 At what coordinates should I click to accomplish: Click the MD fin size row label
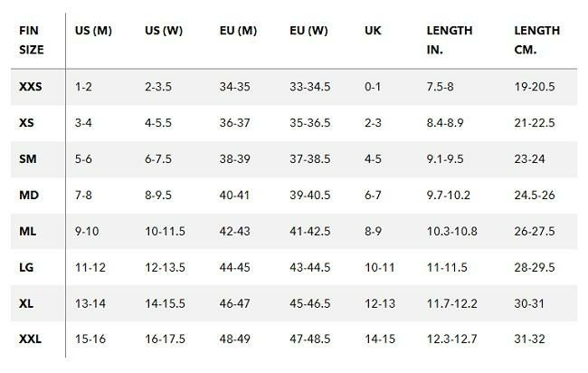(x=28, y=195)
